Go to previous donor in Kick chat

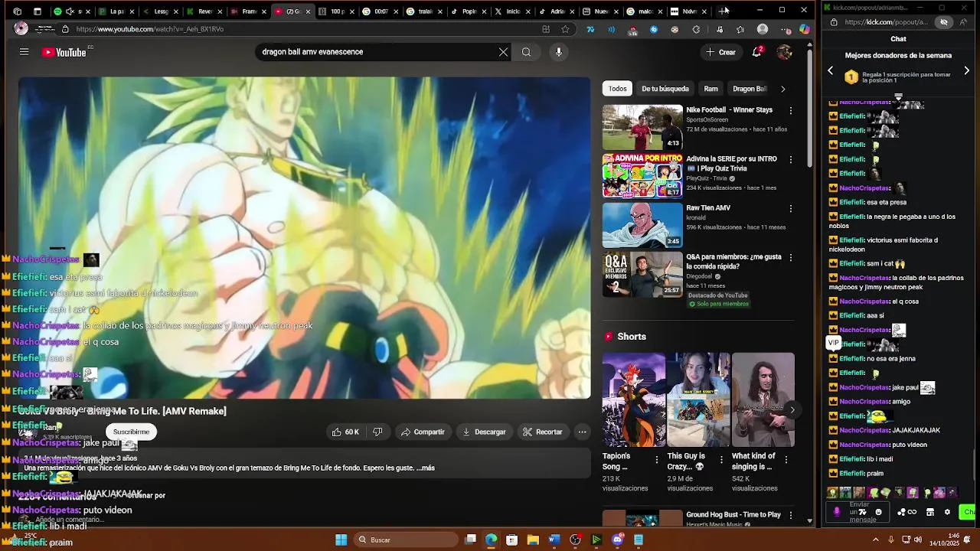(831, 70)
